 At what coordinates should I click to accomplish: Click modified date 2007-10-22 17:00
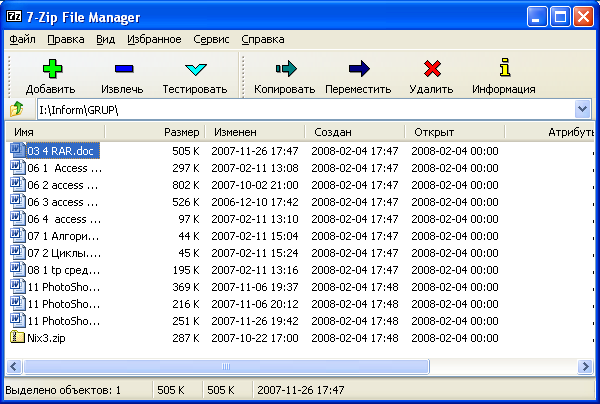click(255, 338)
